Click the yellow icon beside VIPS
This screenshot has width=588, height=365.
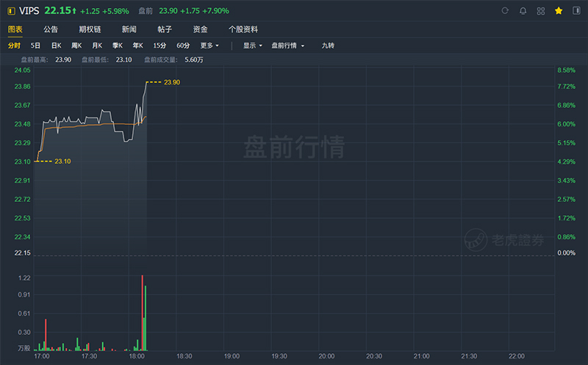[11, 11]
